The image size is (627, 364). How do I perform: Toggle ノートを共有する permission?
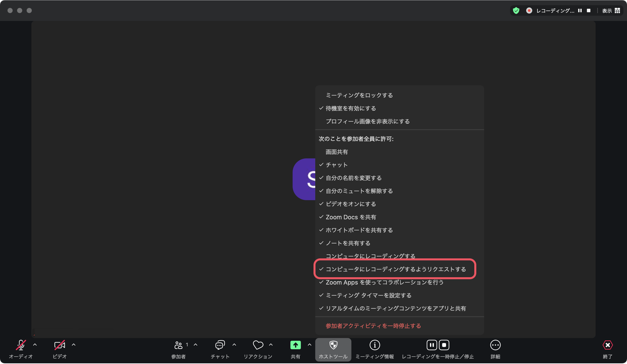[x=400, y=243]
